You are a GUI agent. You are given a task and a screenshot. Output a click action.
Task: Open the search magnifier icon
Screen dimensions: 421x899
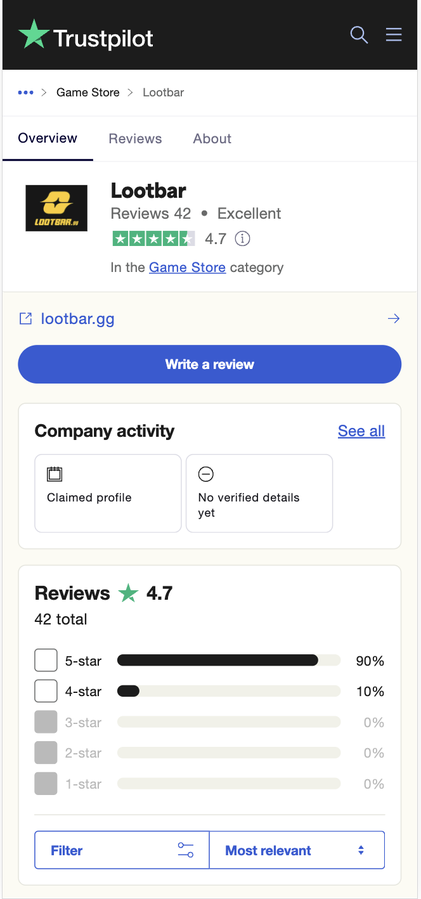click(358, 35)
